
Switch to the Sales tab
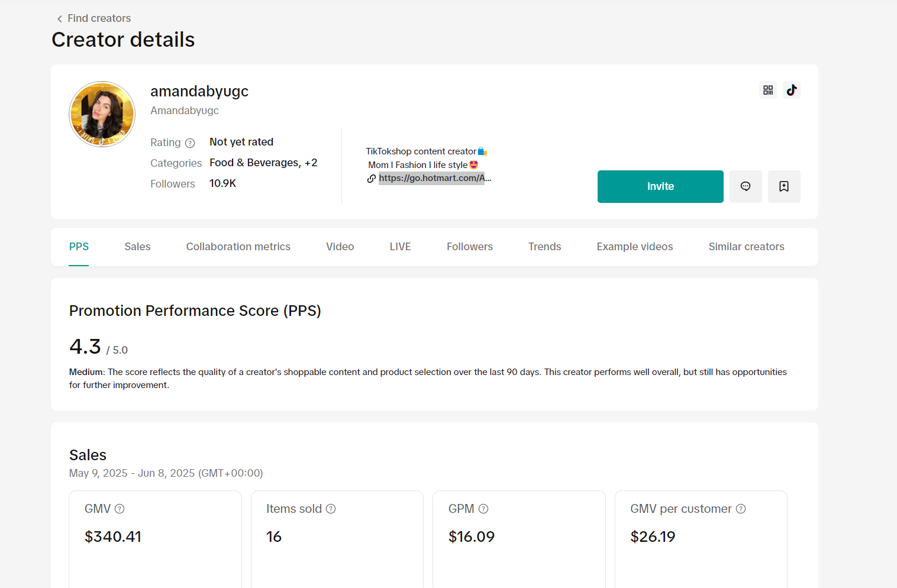click(x=137, y=247)
